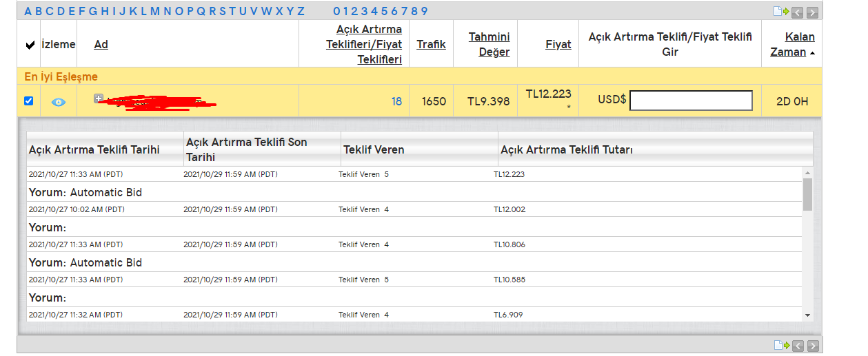Click the Açık Artırma Teklifi Son Tarihi header

click(247, 149)
